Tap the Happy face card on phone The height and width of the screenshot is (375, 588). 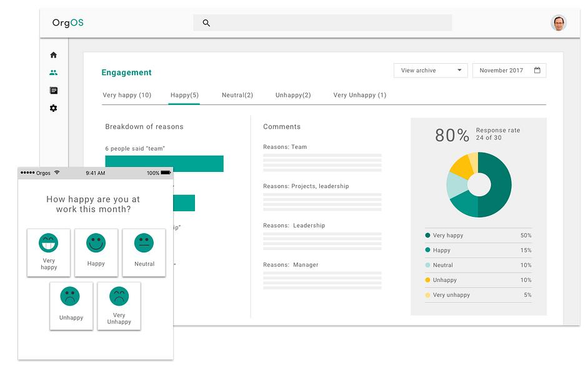point(96,252)
